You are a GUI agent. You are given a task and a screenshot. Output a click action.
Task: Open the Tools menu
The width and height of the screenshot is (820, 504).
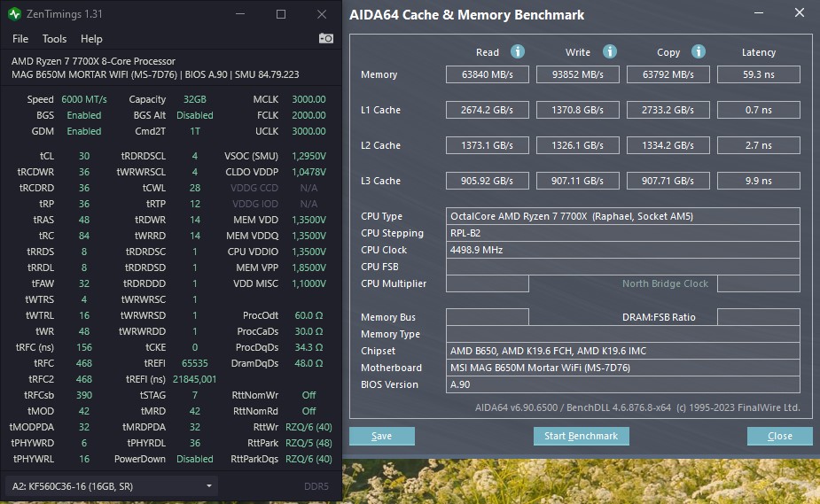tap(54, 39)
